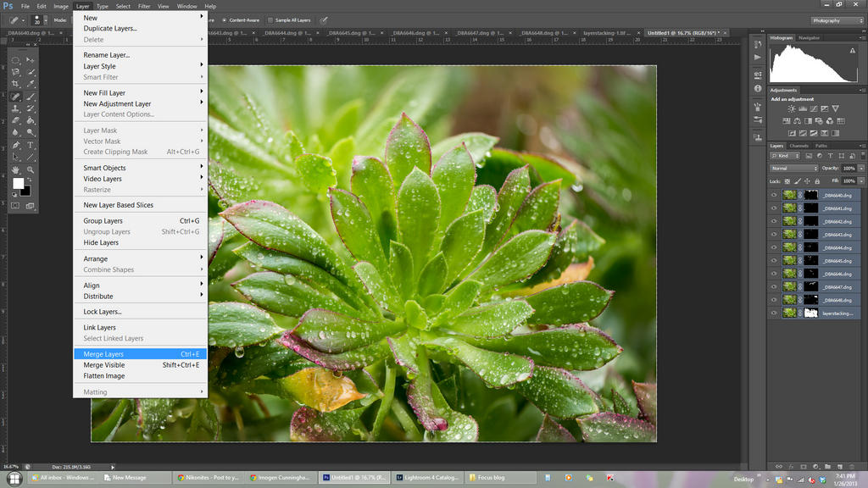Switch to the Channels tab
The width and height of the screenshot is (868, 488).
coord(799,146)
